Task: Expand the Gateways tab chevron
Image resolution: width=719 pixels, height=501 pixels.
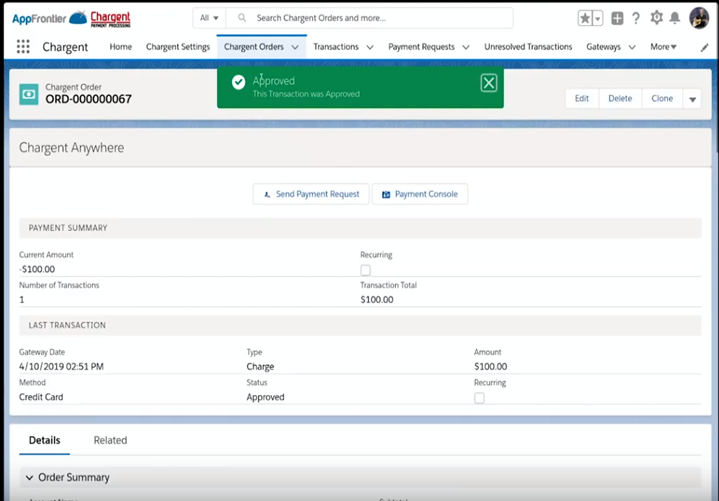Action: [632, 47]
